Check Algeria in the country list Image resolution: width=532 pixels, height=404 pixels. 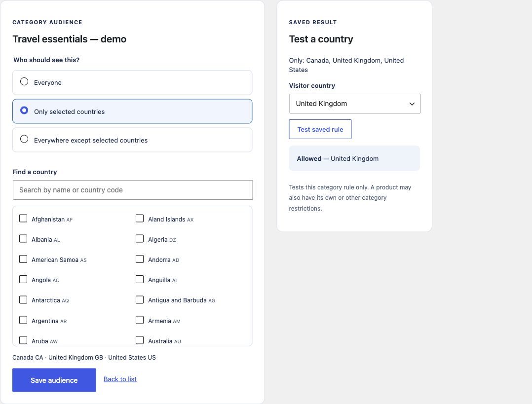(x=140, y=239)
